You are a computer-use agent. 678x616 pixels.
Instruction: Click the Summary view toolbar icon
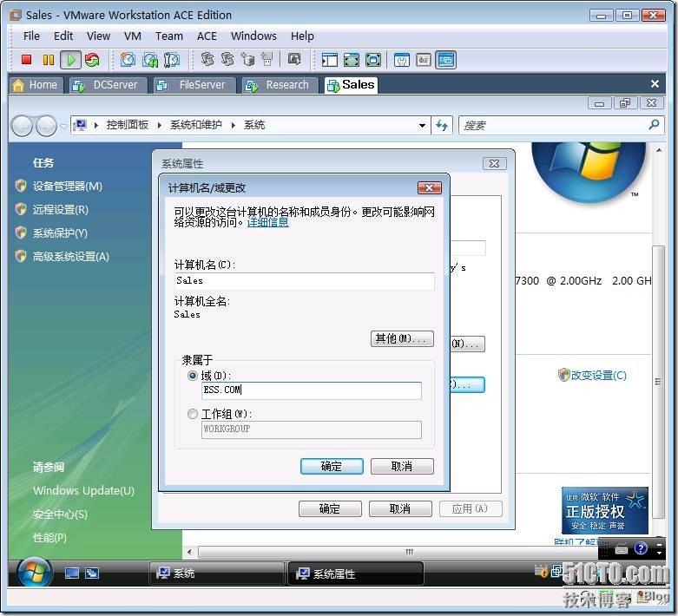[402, 60]
